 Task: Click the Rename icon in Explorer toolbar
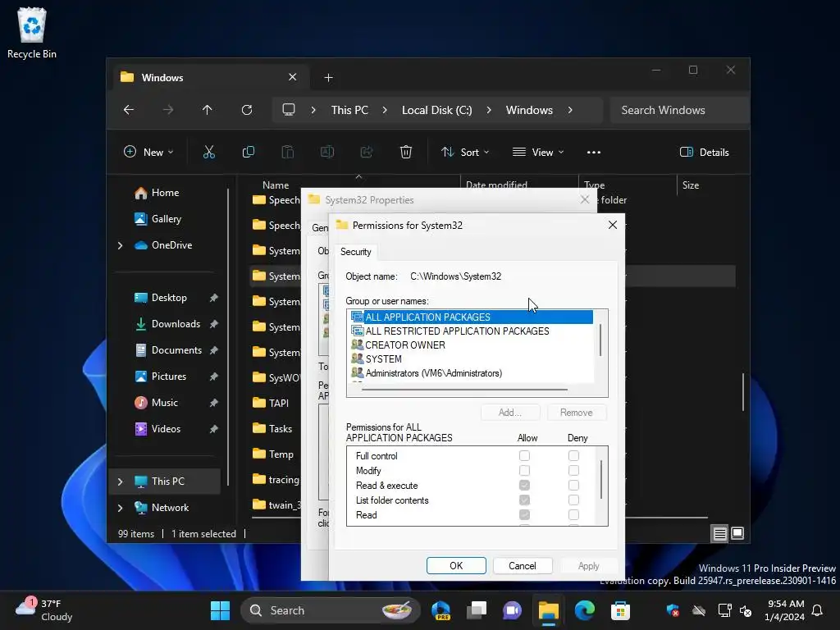coord(326,152)
